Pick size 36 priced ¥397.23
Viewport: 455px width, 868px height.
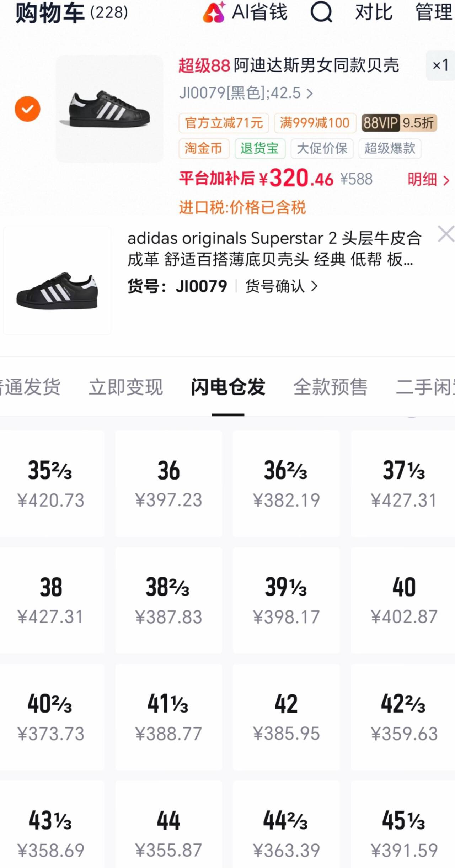click(x=168, y=484)
